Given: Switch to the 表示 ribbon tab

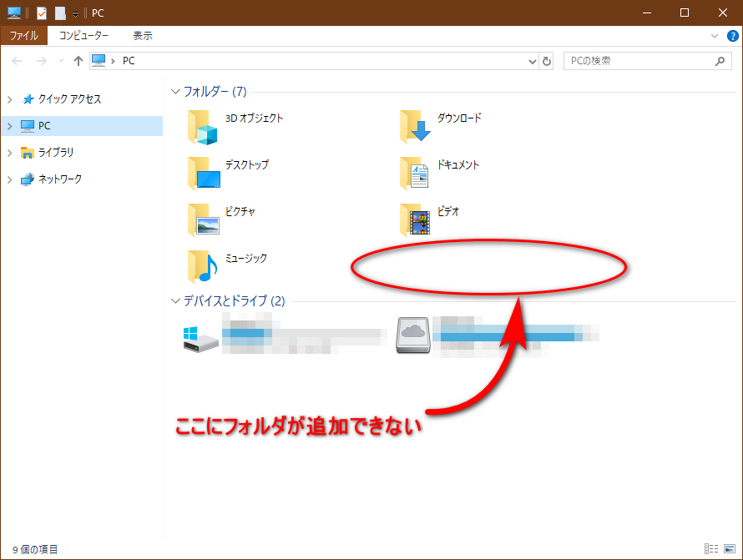Looking at the screenshot, I should [143, 36].
